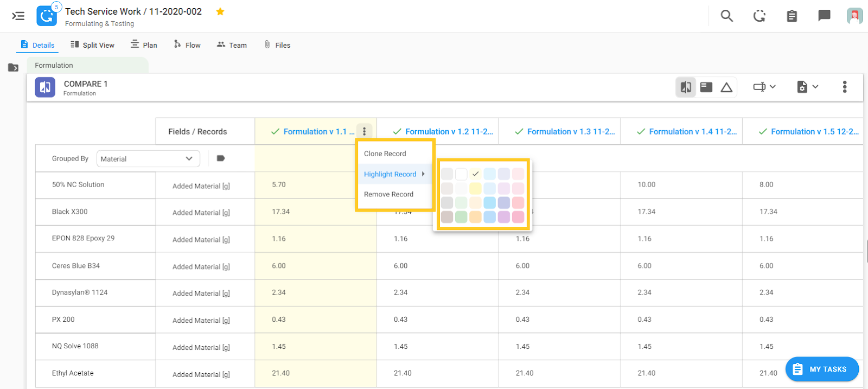Pick the bottom-row orange highlight swatch
The width and height of the screenshot is (868, 389).
(475, 217)
